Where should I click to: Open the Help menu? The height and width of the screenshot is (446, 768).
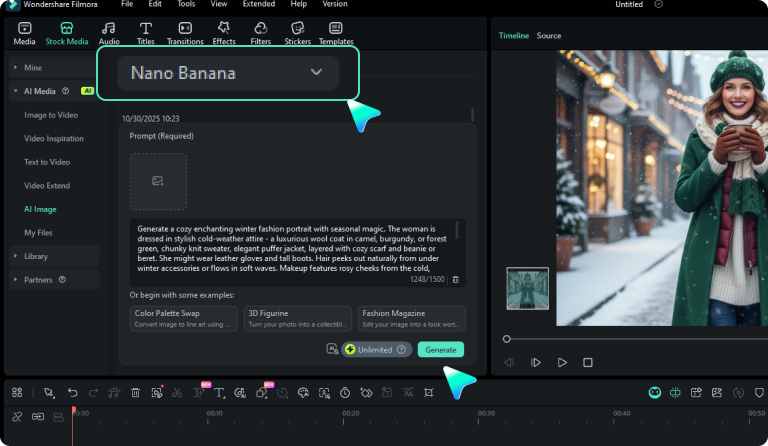click(299, 4)
